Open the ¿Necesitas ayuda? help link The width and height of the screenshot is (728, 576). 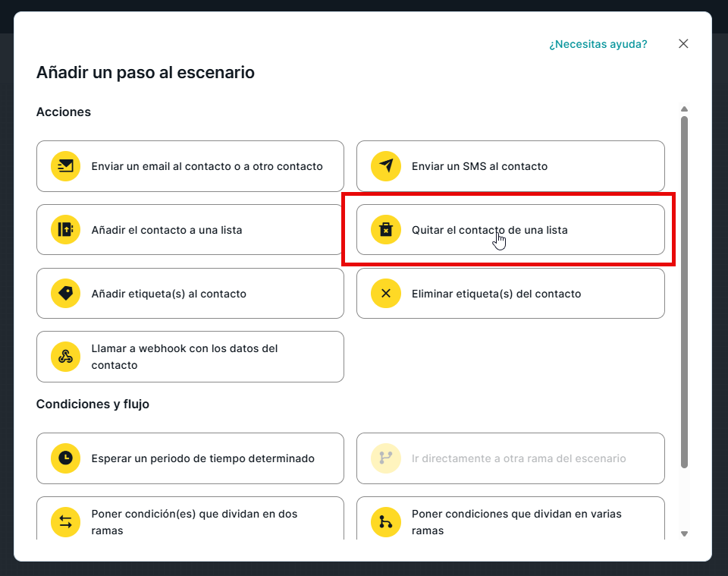click(598, 44)
